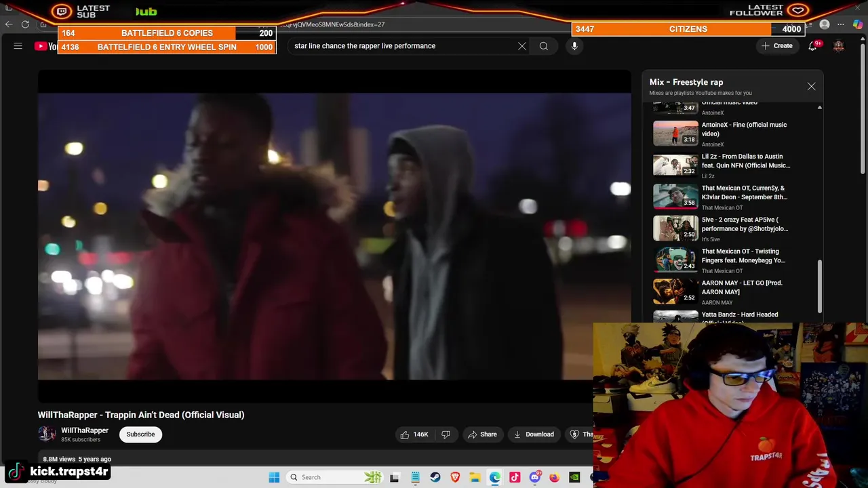Viewport: 868px width, 488px height.
Task: Open File Explorer from the taskbar
Action: (475, 477)
